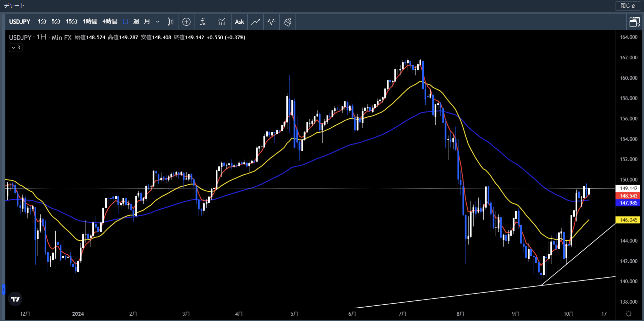This screenshot has height=321, width=644.
Task: Click the yellow moving average label 146.045
Action: [628, 220]
